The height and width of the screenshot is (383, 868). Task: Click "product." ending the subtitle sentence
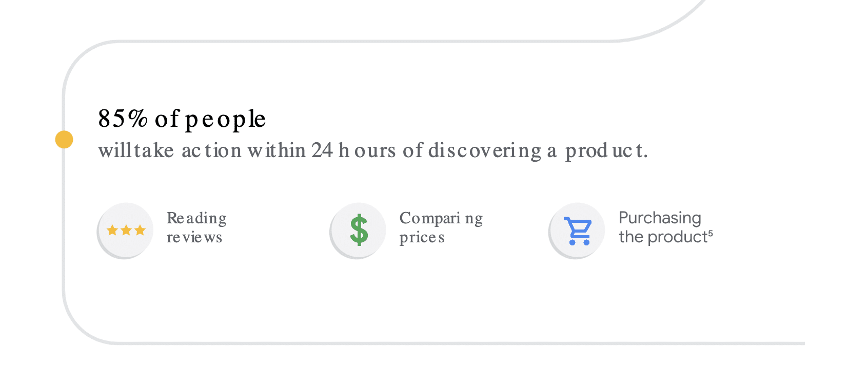coord(606,151)
